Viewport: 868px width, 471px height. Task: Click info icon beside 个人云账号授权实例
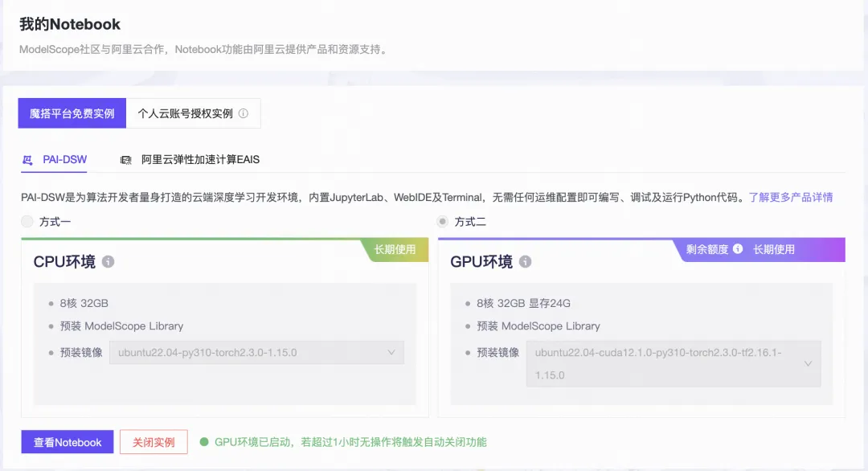243,113
